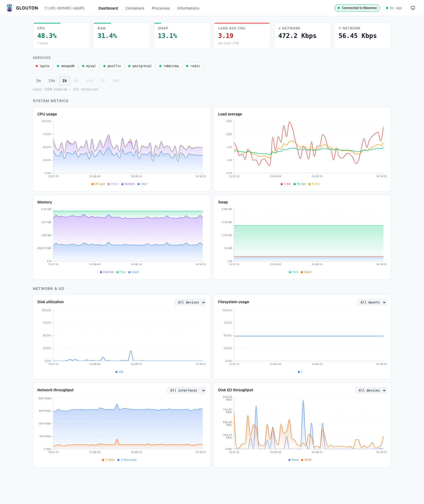Click the postfix service chip
This screenshot has width=424, height=504.
point(112,66)
